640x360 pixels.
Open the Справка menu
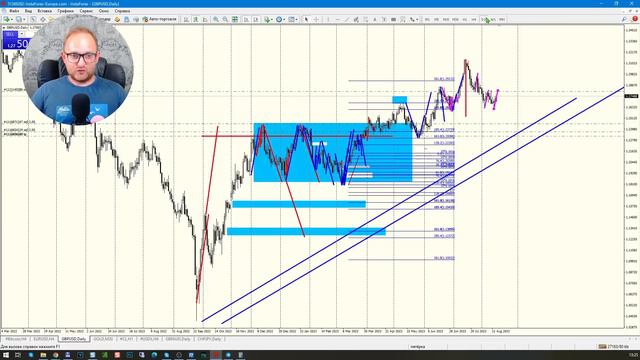pyautogui.click(x=122, y=11)
